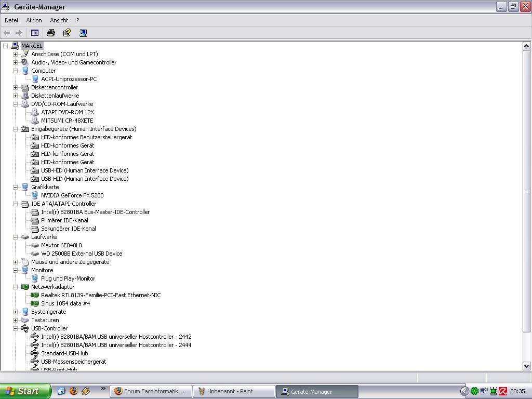Click the Monitore category icon

(x=25, y=270)
